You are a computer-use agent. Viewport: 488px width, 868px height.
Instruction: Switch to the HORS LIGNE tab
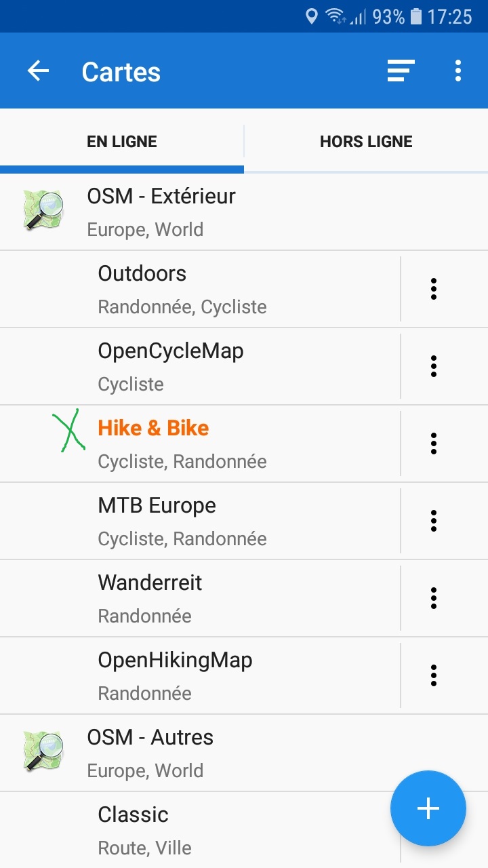coord(366,142)
